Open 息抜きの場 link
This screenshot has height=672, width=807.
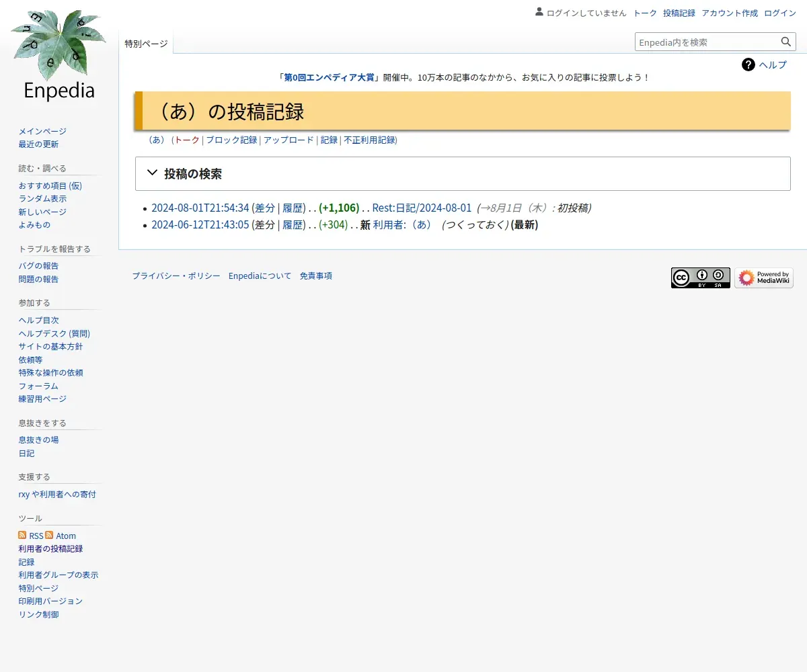coord(38,439)
